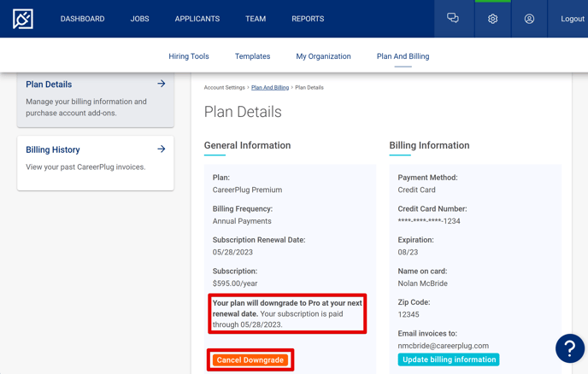This screenshot has width=588, height=374.
Task: Click the Cancel Downgrade button
Action: [250, 359]
